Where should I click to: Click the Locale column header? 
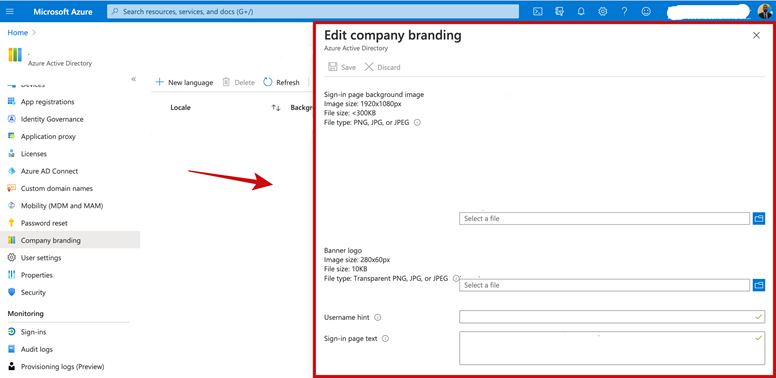180,107
